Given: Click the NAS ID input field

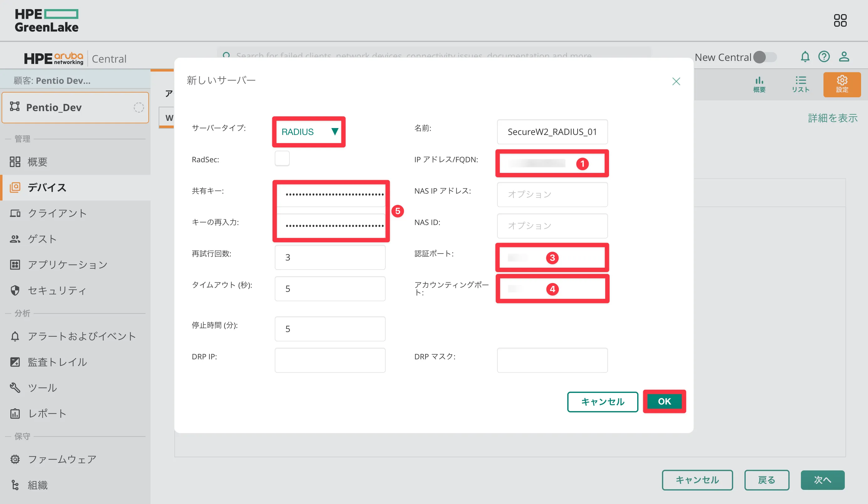Looking at the screenshot, I should point(552,226).
